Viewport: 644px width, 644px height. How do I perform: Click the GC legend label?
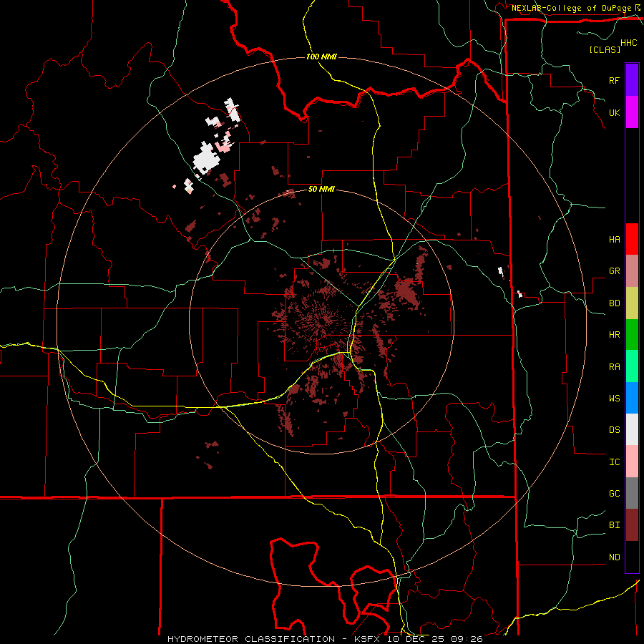pyautogui.click(x=614, y=494)
